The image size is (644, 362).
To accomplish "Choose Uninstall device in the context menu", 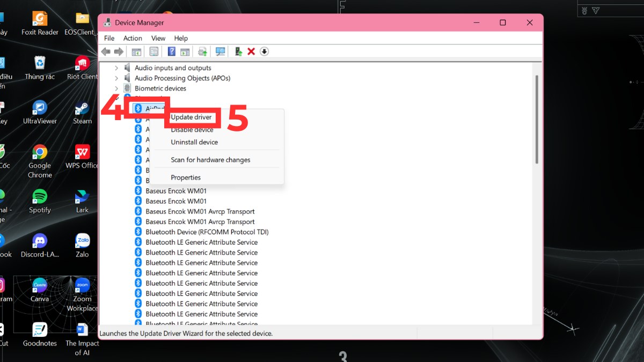I will [194, 142].
